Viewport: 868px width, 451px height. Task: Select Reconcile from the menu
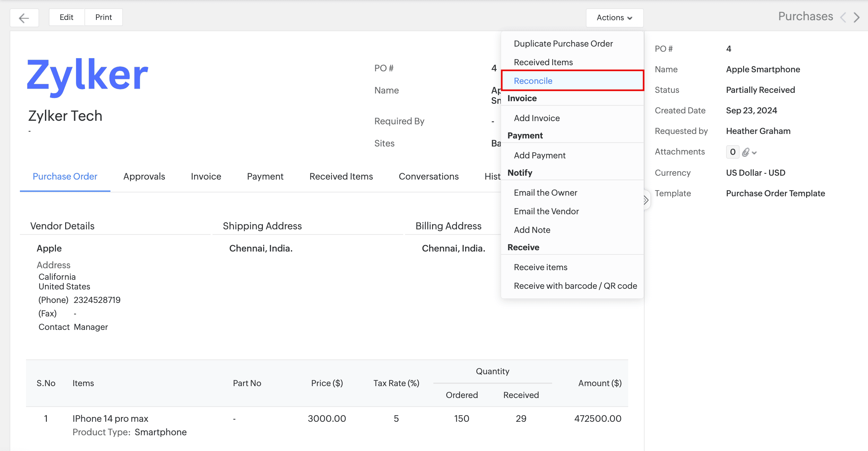coord(533,81)
